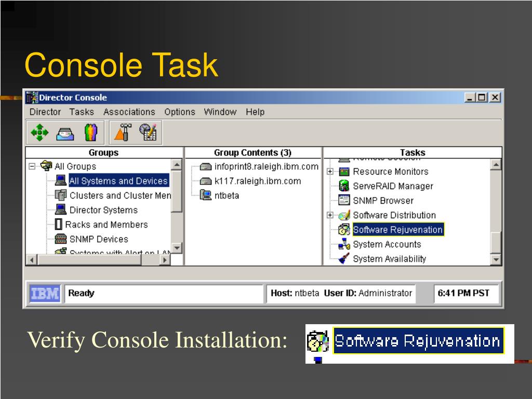Select the Software Distribution task icon
Screen dimensions: 532x399
(344, 215)
